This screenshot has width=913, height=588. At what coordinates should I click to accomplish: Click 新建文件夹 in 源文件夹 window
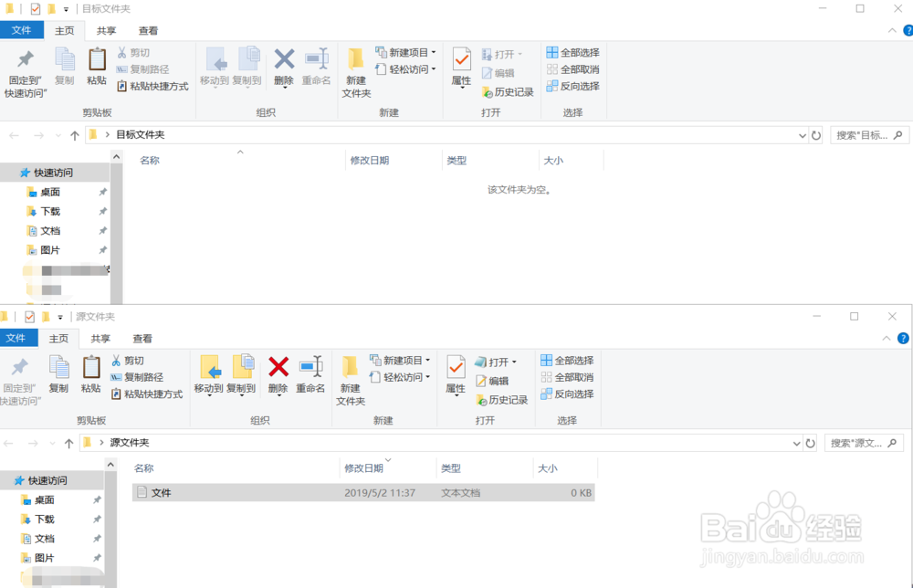350,381
